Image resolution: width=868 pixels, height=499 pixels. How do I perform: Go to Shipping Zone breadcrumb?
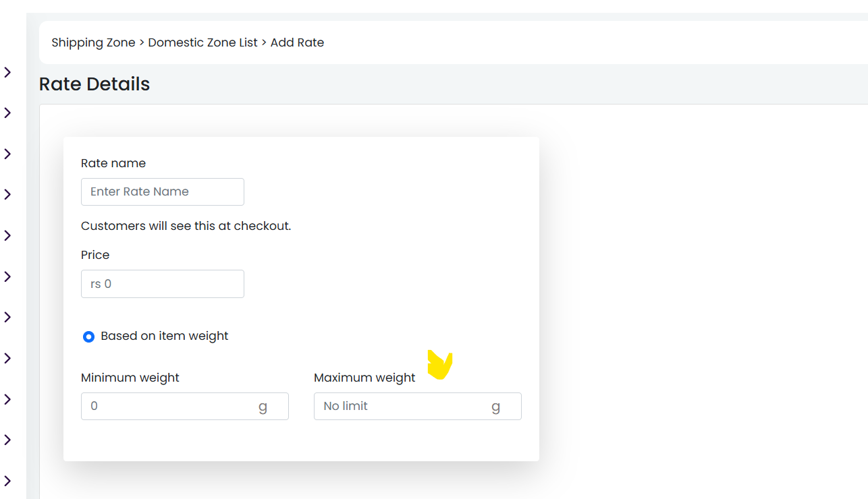pos(93,42)
